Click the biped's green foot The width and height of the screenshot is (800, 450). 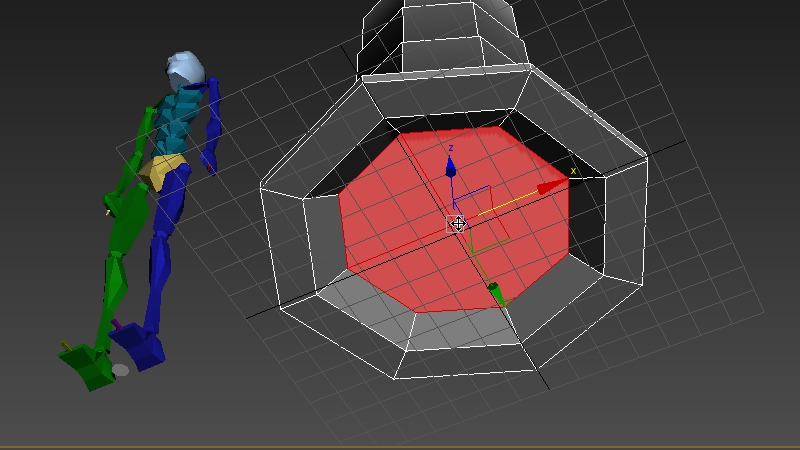(89, 366)
